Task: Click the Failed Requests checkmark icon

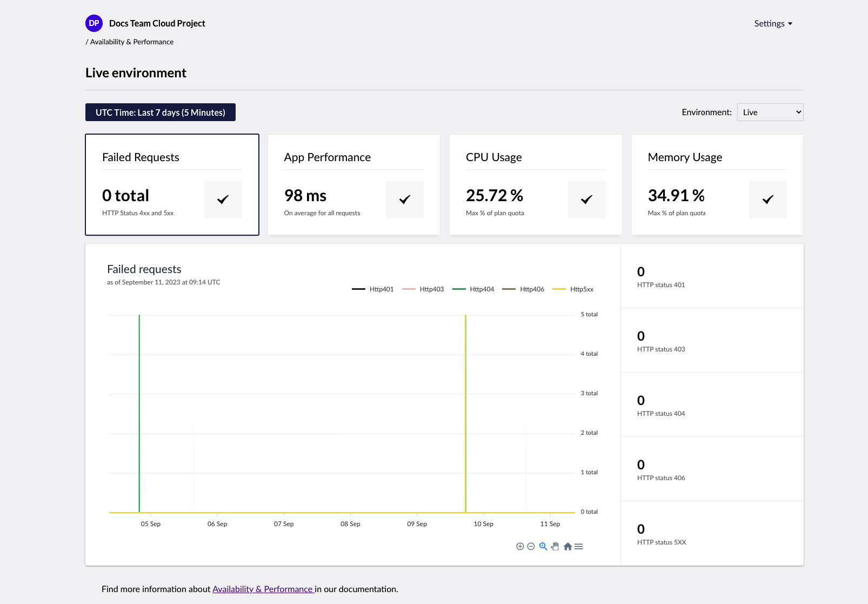Action: point(223,200)
